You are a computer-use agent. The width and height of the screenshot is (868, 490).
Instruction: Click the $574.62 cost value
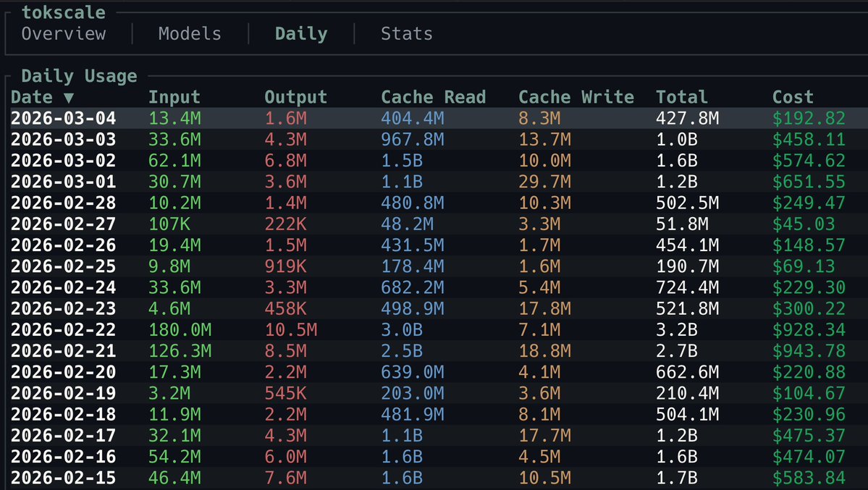809,161
